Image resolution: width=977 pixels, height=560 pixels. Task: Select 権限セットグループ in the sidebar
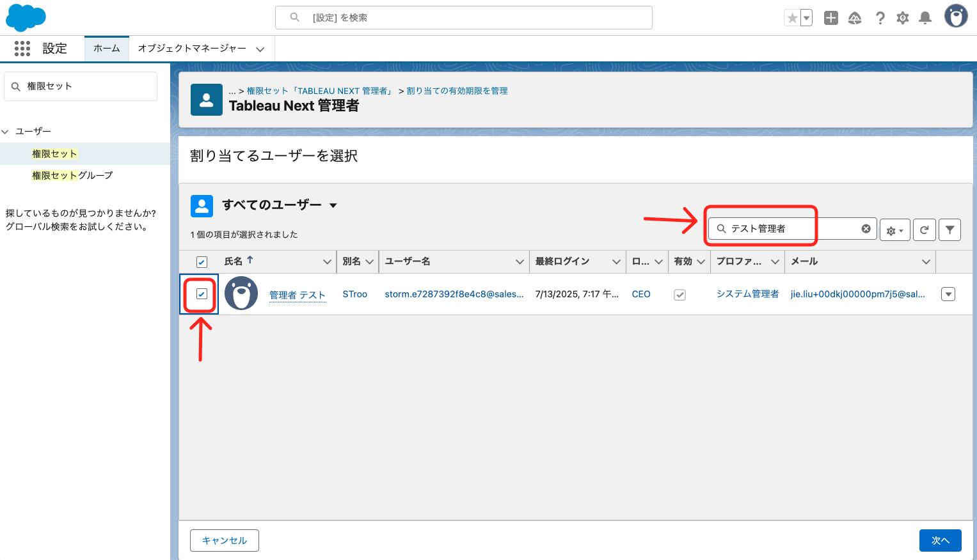tap(72, 175)
